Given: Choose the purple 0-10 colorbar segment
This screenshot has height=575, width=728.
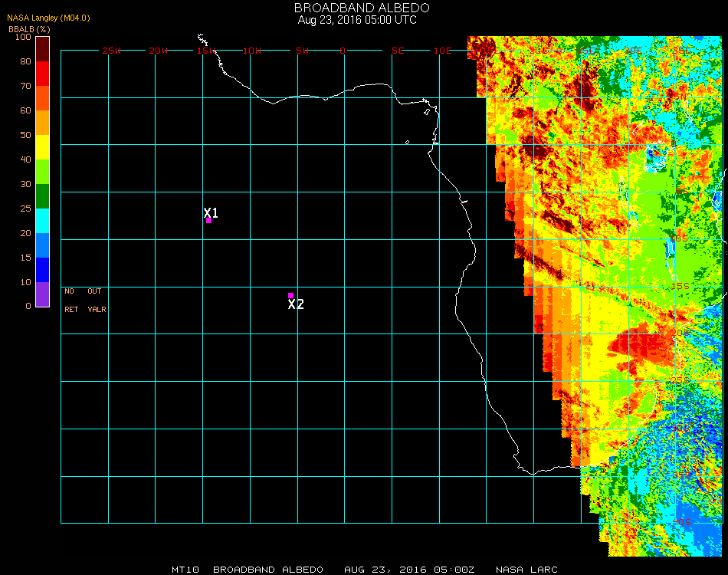Looking at the screenshot, I should click(x=42, y=294).
